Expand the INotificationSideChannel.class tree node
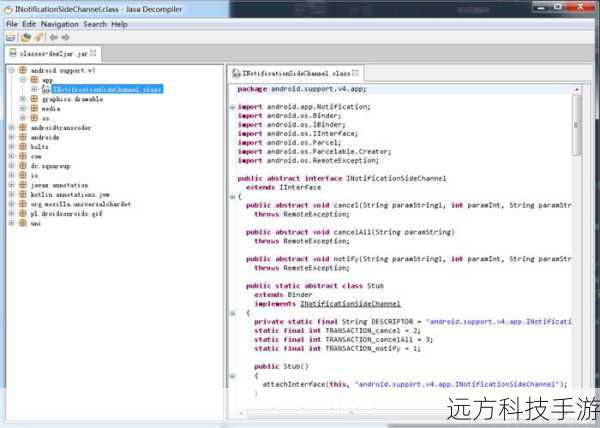 34,90
